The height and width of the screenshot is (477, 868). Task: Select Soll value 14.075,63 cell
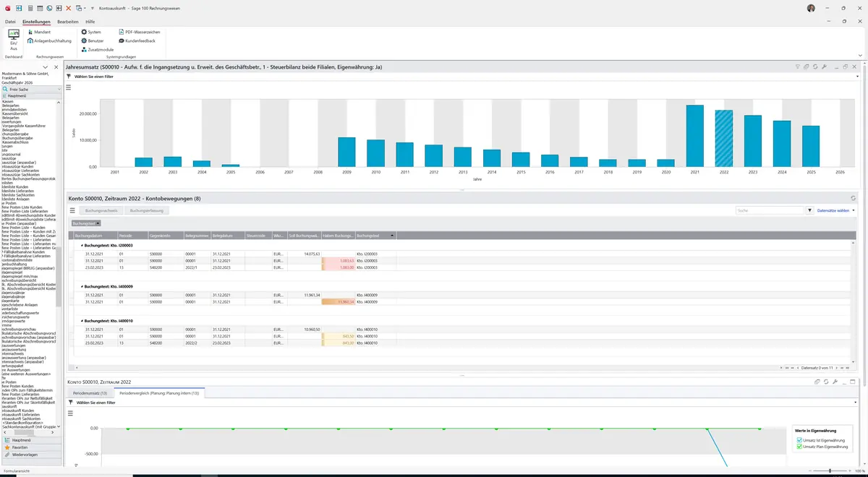pyautogui.click(x=305, y=254)
